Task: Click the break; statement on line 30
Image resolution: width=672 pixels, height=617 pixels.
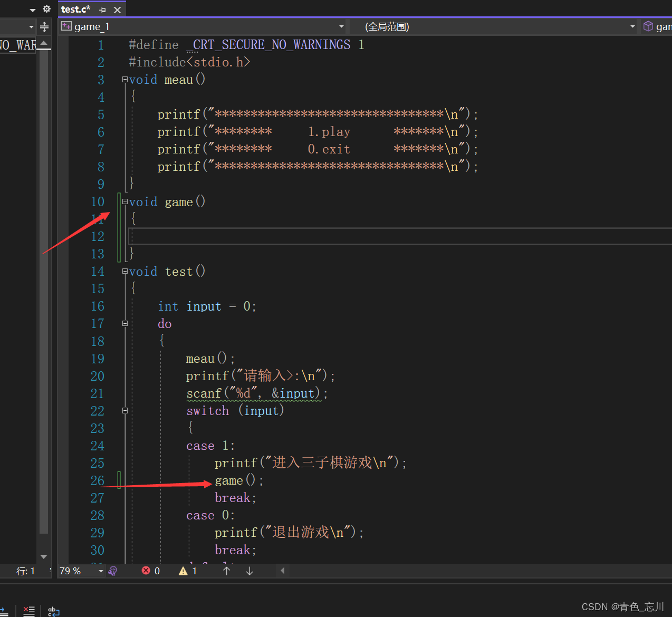Action: [x=235, y=549]
